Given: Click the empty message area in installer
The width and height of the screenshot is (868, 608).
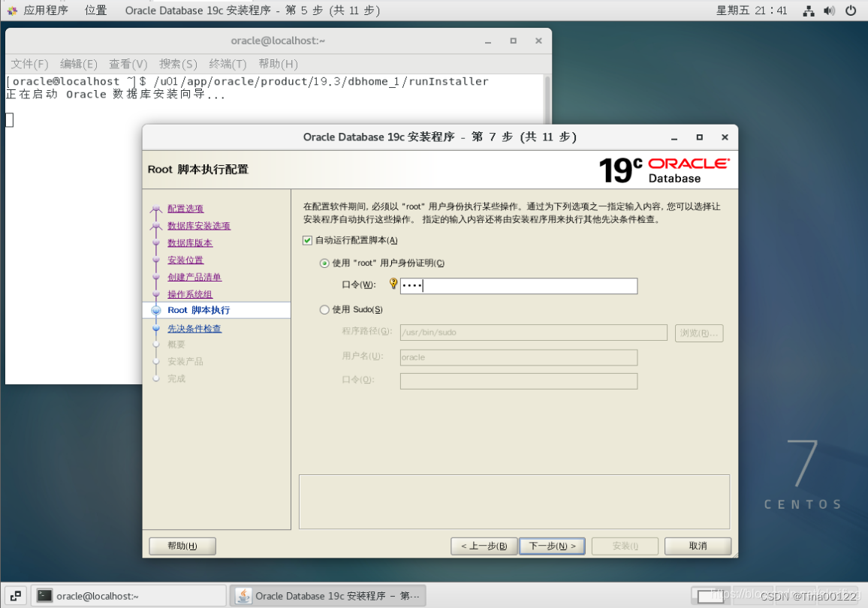Looking at the screenshot, I should (514, 501).
